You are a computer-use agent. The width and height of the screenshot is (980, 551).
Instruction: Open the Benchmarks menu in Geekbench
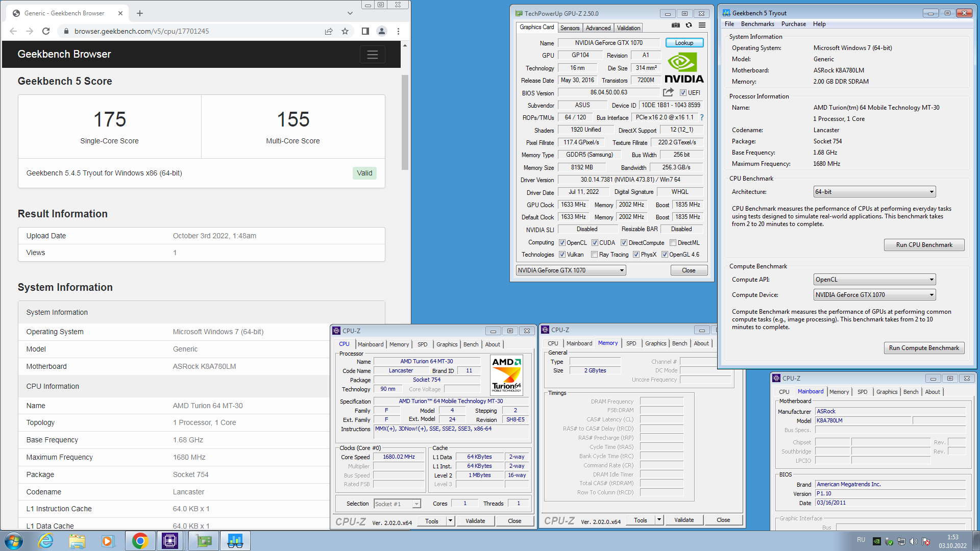click(x=757, y=24)
